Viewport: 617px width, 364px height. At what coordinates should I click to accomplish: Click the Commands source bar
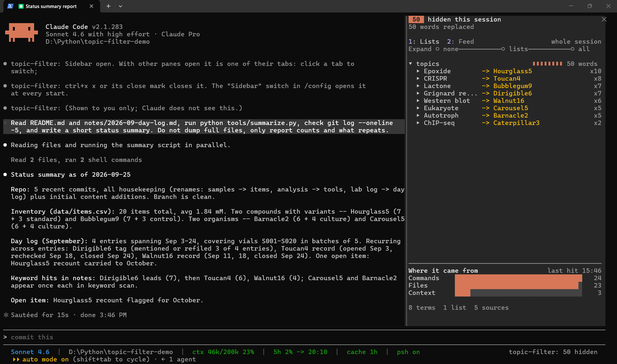(x=518, y=278)
